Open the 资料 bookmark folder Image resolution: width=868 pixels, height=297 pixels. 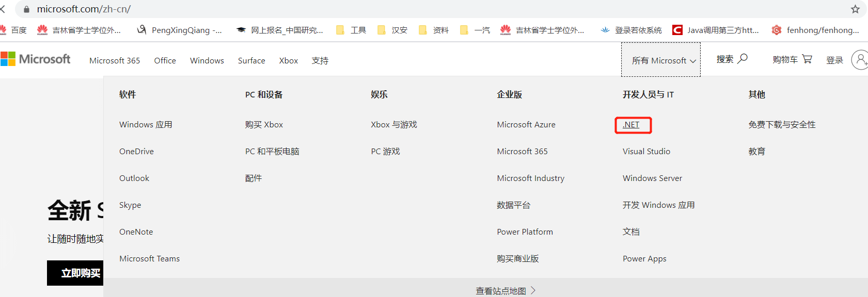[434, 30]
